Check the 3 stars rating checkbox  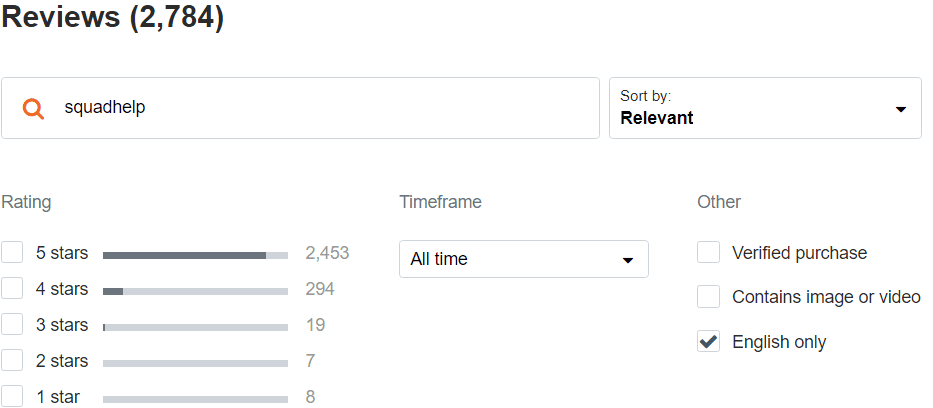12,325
